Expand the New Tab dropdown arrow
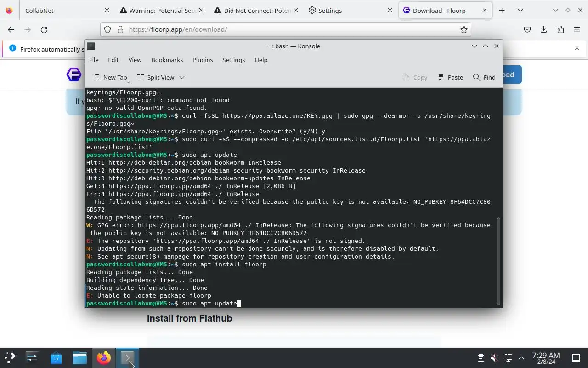588x368 pixels. point(128,81)
